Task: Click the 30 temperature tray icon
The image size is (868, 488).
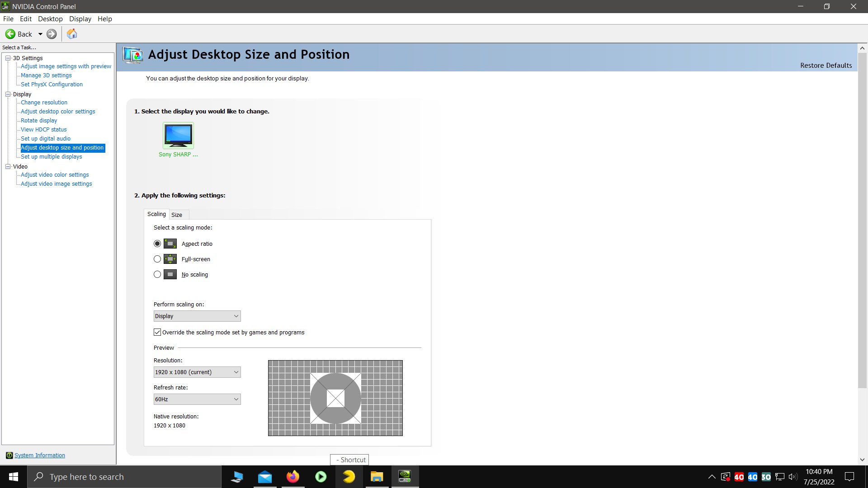Action: pyautogui.click(x=766, y=477)
